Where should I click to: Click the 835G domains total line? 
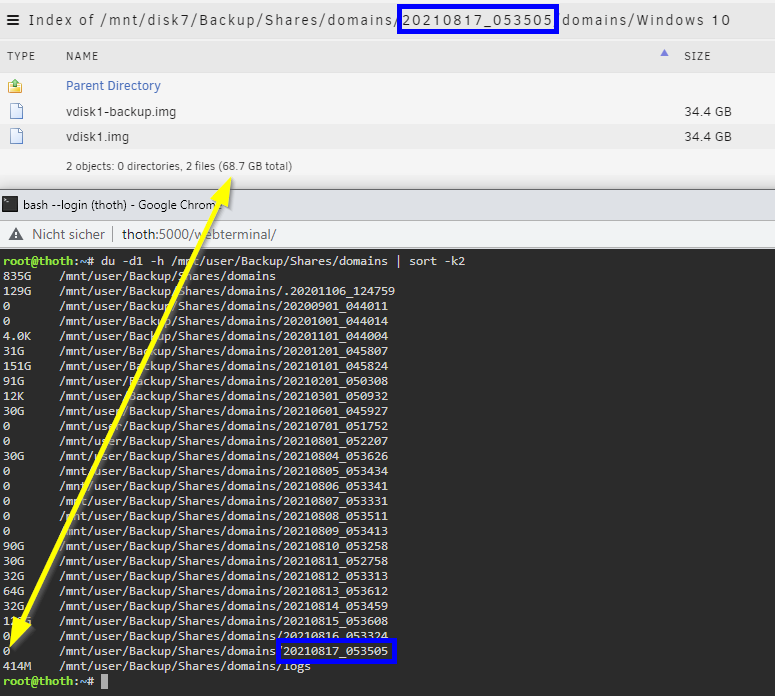(x=139, y=276)
